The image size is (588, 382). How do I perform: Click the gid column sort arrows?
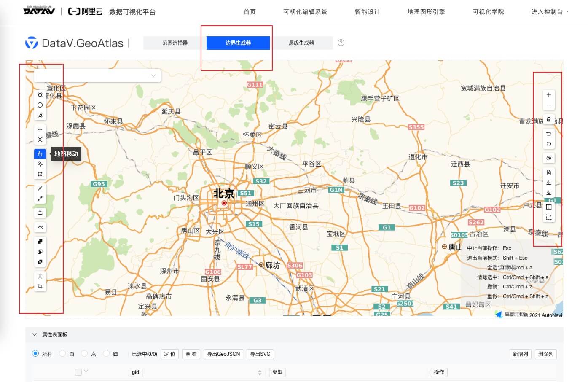pos(260,372)
